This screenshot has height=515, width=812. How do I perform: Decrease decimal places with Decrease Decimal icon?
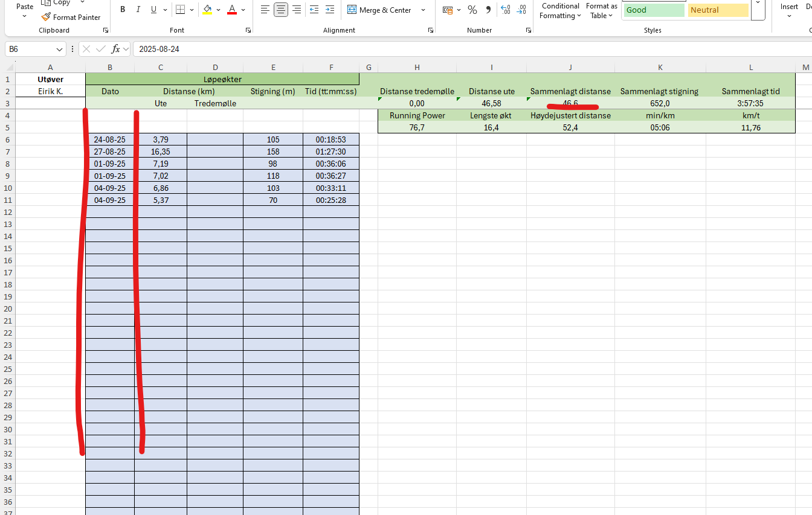click(521, 10)
